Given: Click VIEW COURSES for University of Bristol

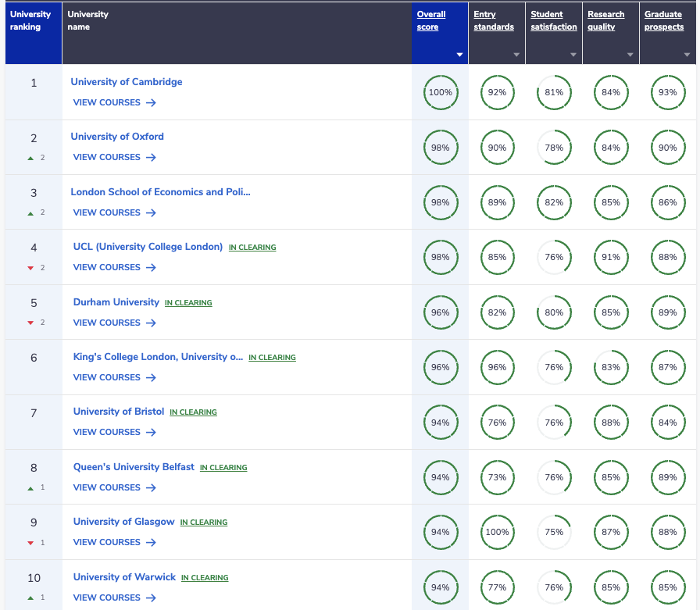Looking at the screenshot, I should click(107, 432).
